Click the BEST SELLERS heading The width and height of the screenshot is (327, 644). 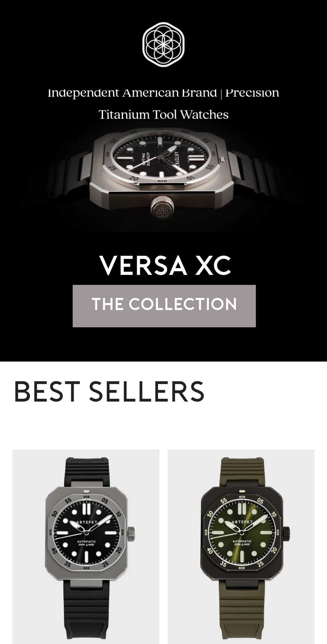pos(109,391)
